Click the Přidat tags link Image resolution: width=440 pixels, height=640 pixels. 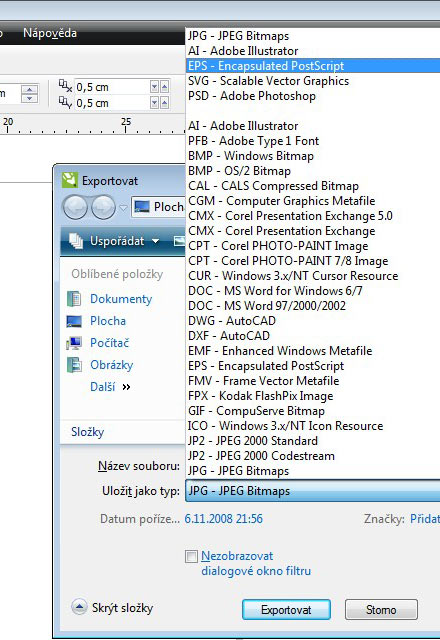click(x=425, y=519)
